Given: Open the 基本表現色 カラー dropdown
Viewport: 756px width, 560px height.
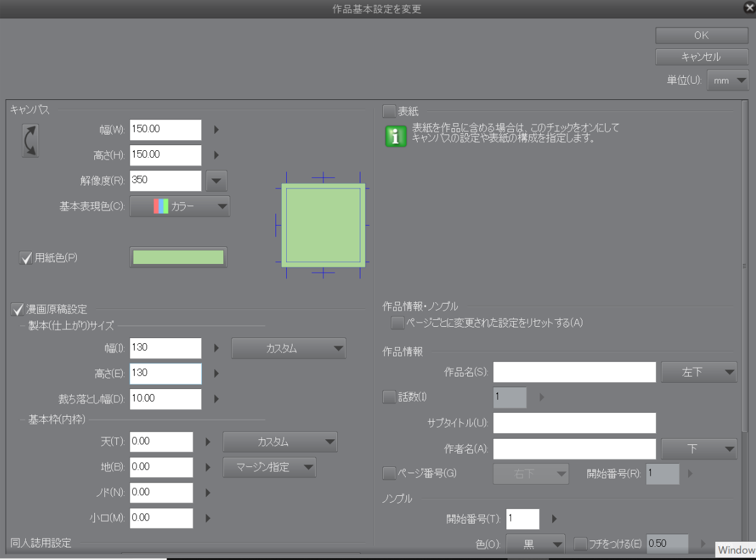Looking at the screenshot, I should (x=180, y=206).
